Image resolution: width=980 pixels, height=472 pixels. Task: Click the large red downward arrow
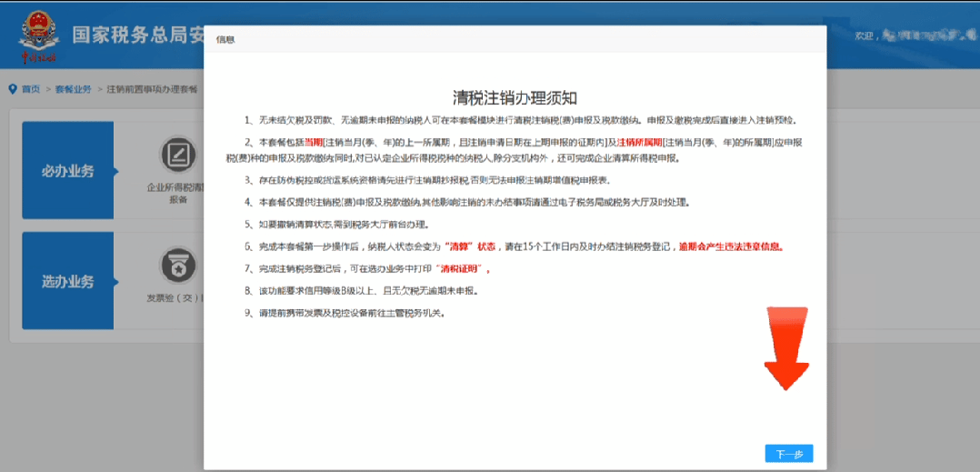click(785, 350)
